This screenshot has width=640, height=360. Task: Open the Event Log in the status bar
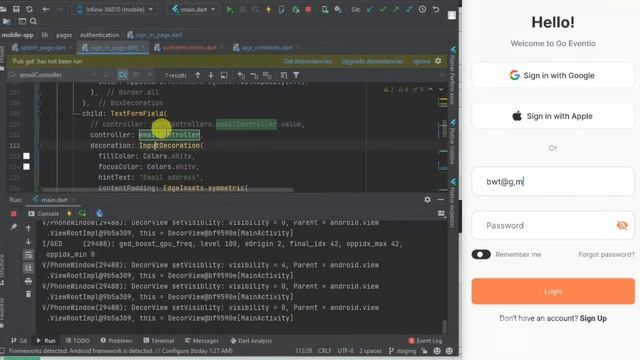[x=425, y=340]
